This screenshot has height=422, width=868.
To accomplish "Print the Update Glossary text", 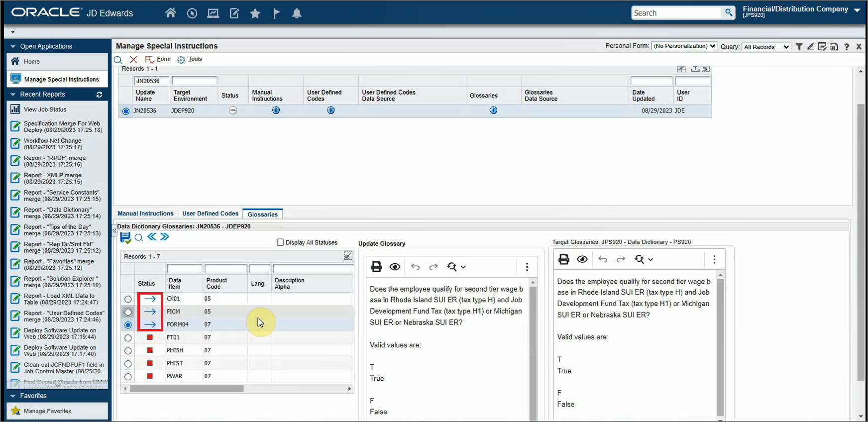I will pos(377,267).
